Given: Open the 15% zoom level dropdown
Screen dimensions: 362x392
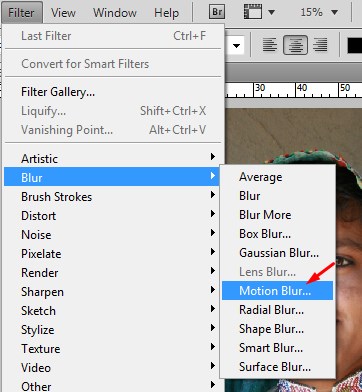Looking at the screenshot, I should point(319,13).
